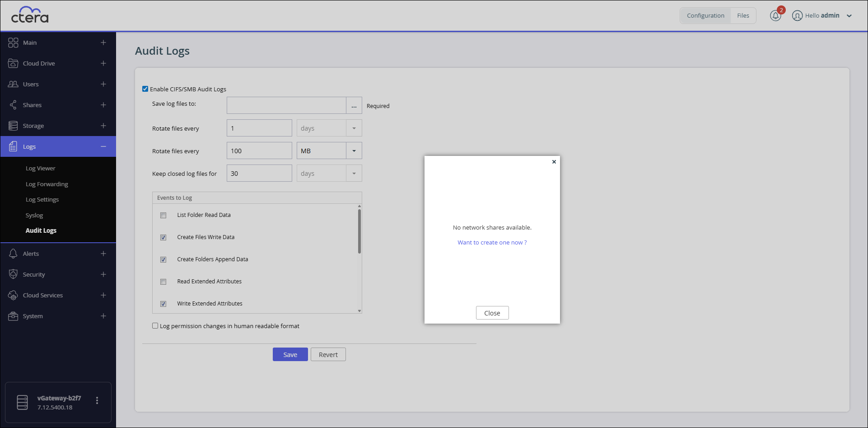The width and height of the screenshot is (868, 428).
Task: Click the rotate files days value field
Action: pos(259,128)
